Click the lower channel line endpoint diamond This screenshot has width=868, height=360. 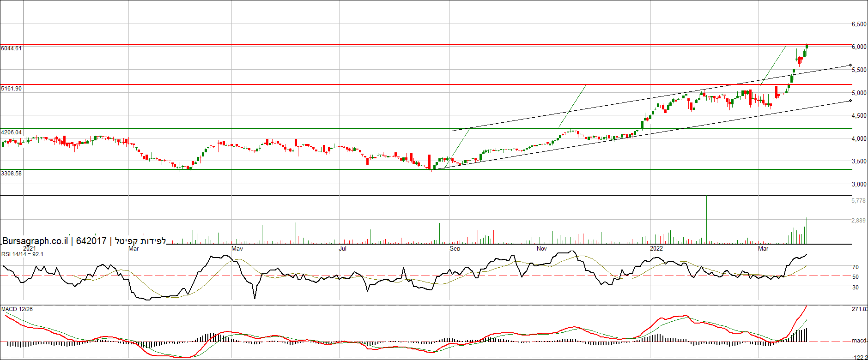(850, 101)
